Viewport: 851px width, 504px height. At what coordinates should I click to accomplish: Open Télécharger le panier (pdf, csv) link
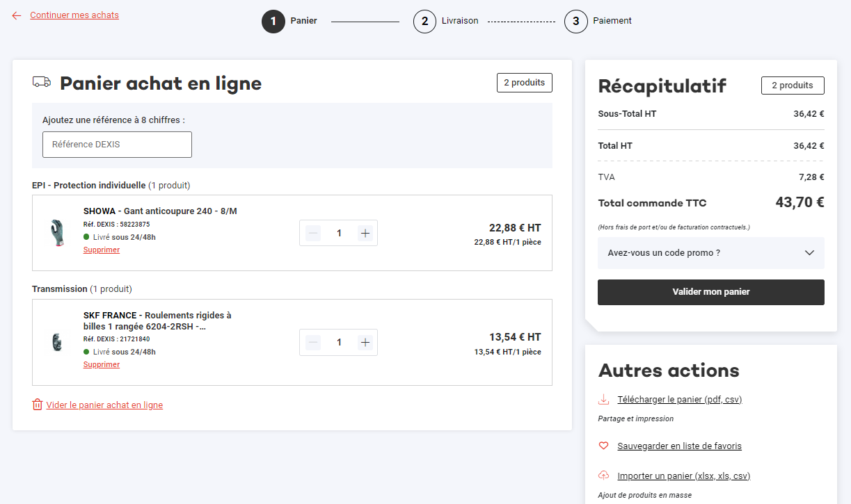680,398
